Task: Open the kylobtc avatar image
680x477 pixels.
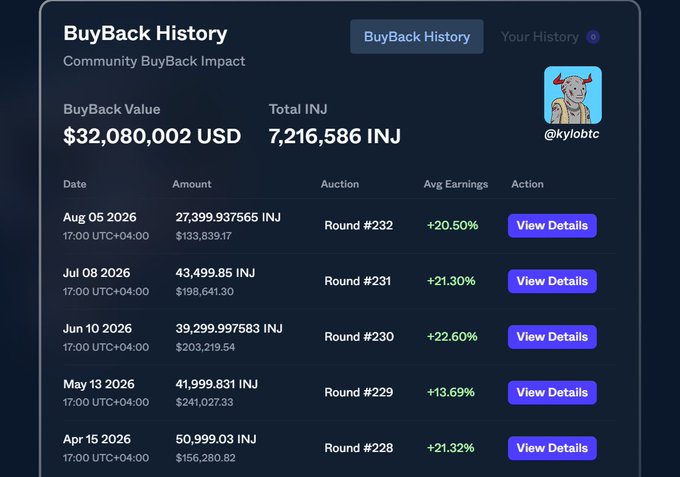Action: coord(573,95)
